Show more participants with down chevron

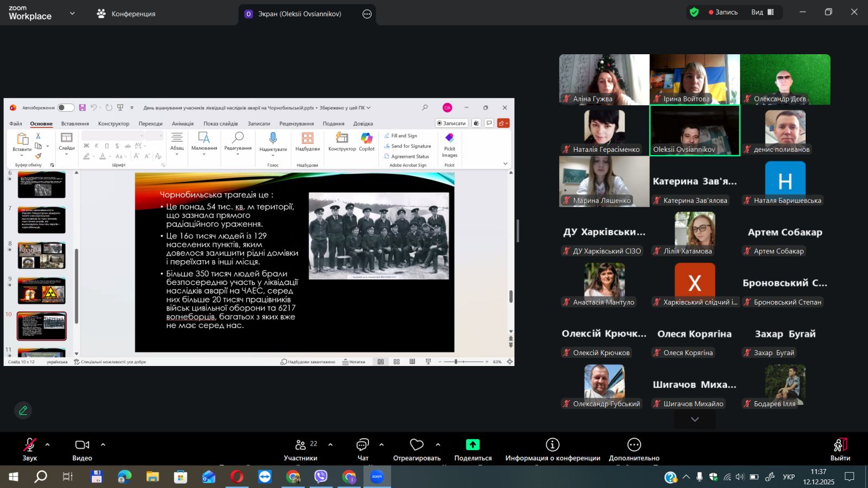tap(694, 419)
